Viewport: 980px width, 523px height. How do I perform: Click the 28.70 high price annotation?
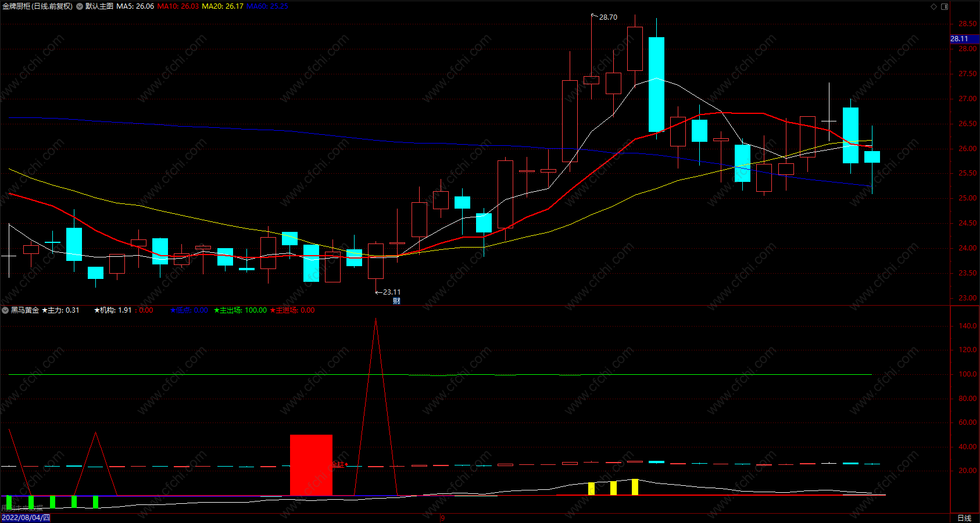click(x=608, y=17)
